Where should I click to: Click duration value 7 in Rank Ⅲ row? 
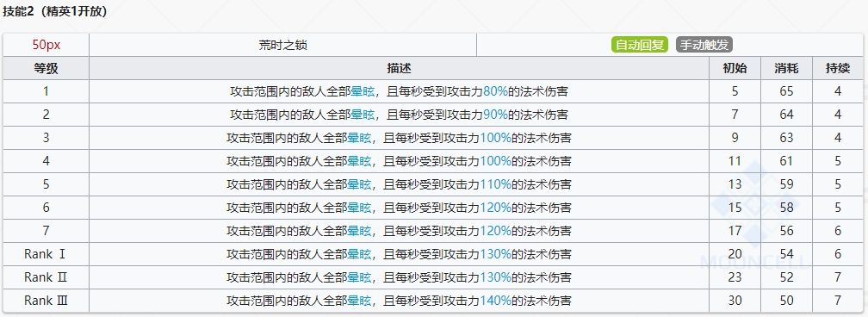point(838,301)
